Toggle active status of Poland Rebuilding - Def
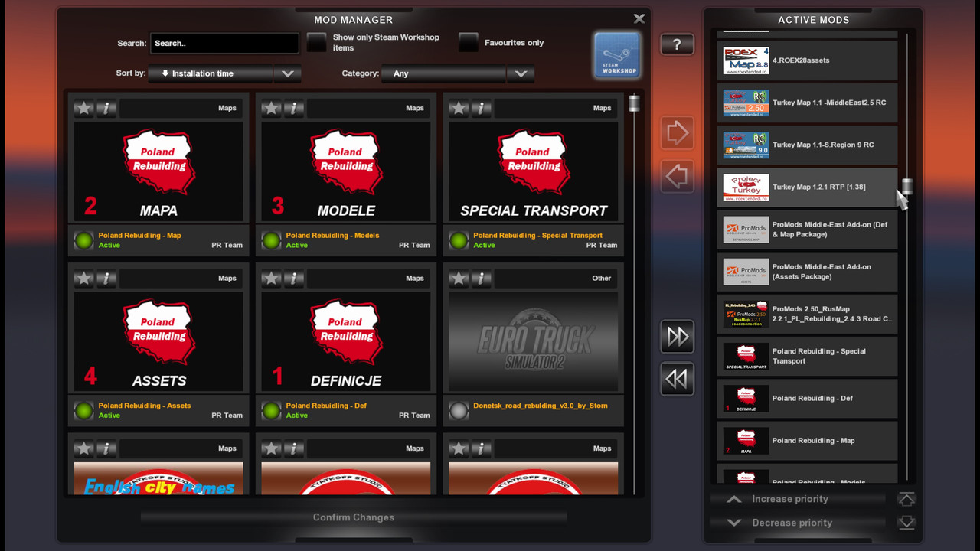This screenshot has height=551, width=980. (271, 411)
